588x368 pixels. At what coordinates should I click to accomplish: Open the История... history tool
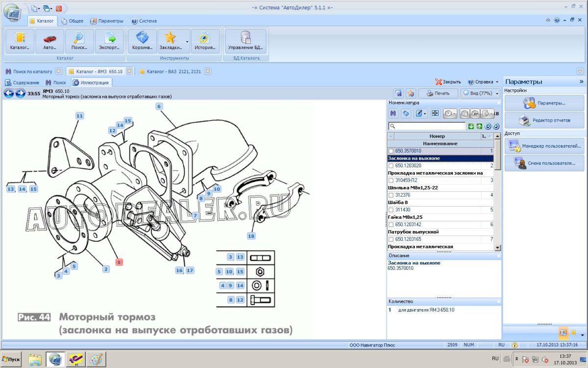pyautogui.click(x=205, y=41)
